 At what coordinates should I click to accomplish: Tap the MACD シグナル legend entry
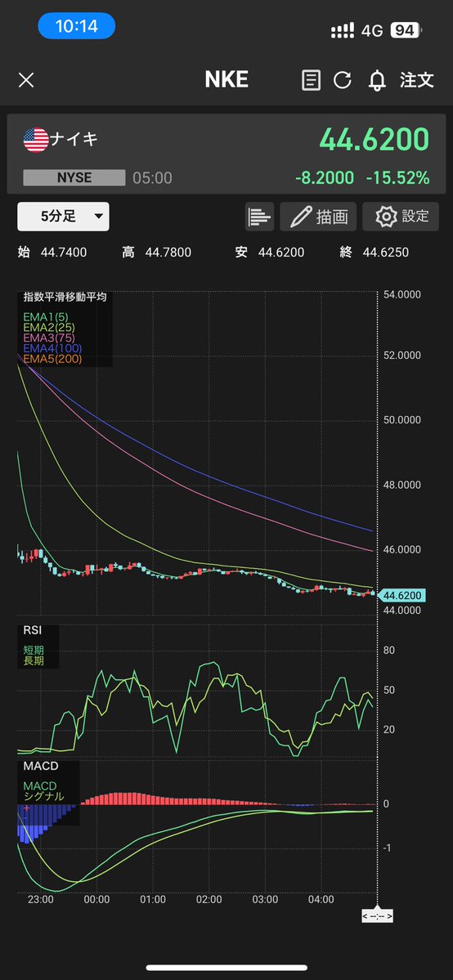tap(44, 796)
